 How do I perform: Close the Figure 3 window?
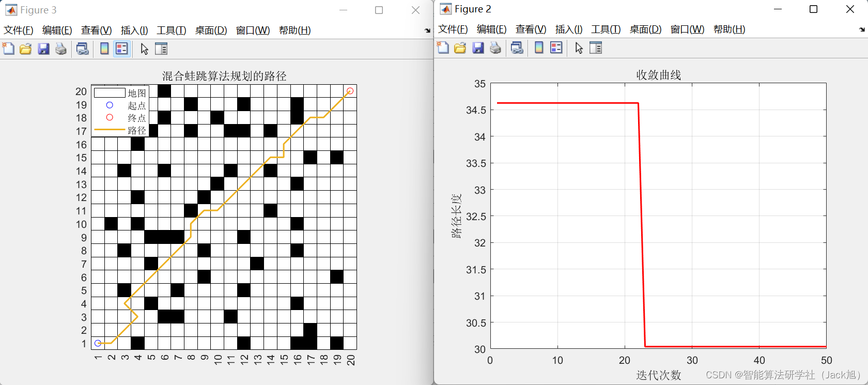coord(415,10)
